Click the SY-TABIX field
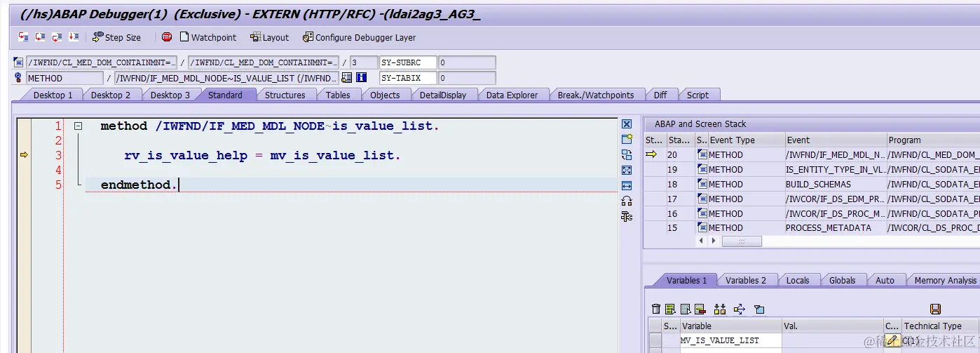 tap(408, 78)
